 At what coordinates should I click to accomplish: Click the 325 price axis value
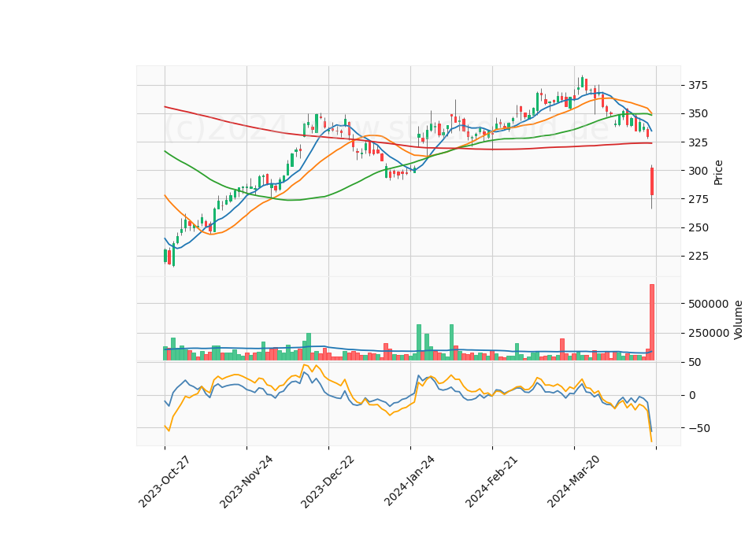pyautogui.click(x=698, y=142)
